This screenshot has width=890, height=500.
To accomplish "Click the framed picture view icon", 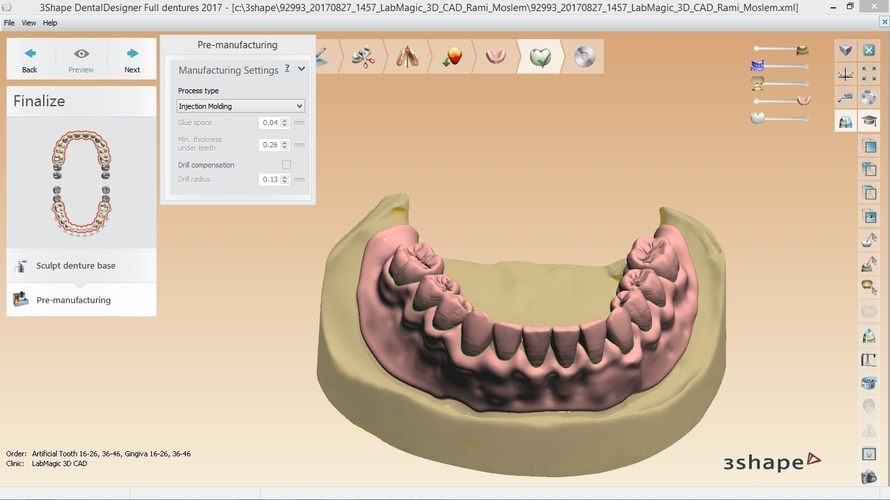I will pyautogui.click(x=869, y=454).
